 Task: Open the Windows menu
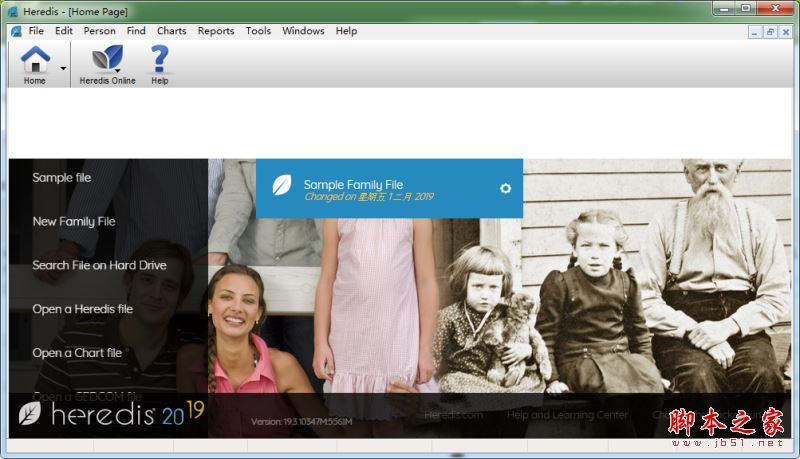303,31
